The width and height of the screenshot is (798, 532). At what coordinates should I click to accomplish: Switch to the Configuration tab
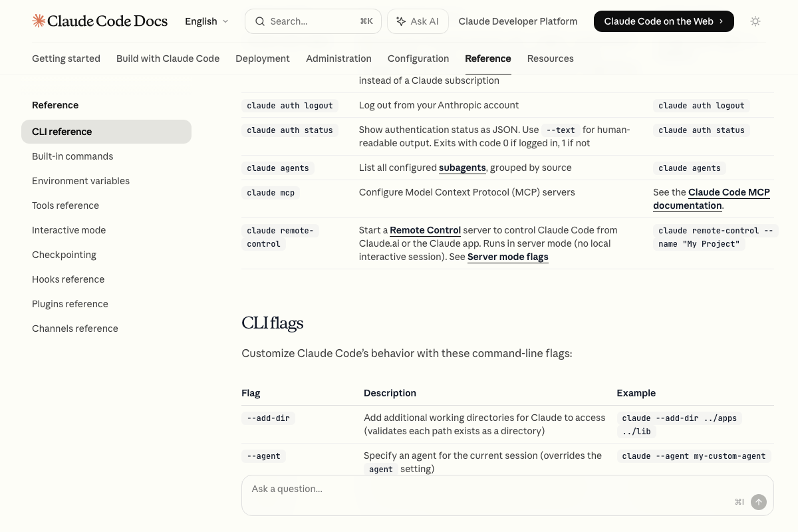point(418,59)
